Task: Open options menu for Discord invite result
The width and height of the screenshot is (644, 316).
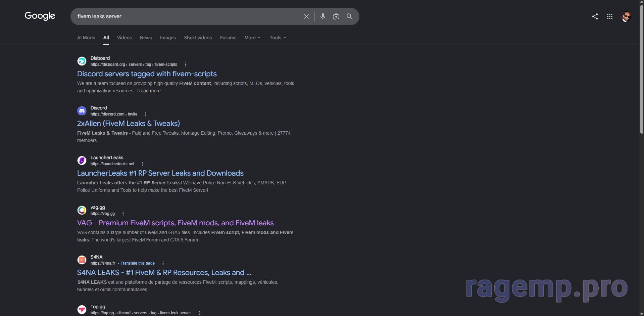Action: (146, 114)
